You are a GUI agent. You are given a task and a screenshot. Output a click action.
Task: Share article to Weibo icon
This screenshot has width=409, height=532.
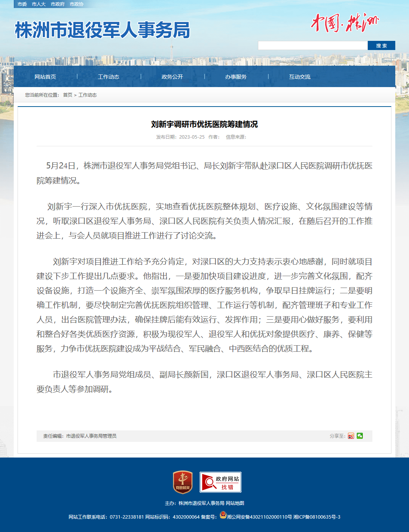click(x=351, y=436)
